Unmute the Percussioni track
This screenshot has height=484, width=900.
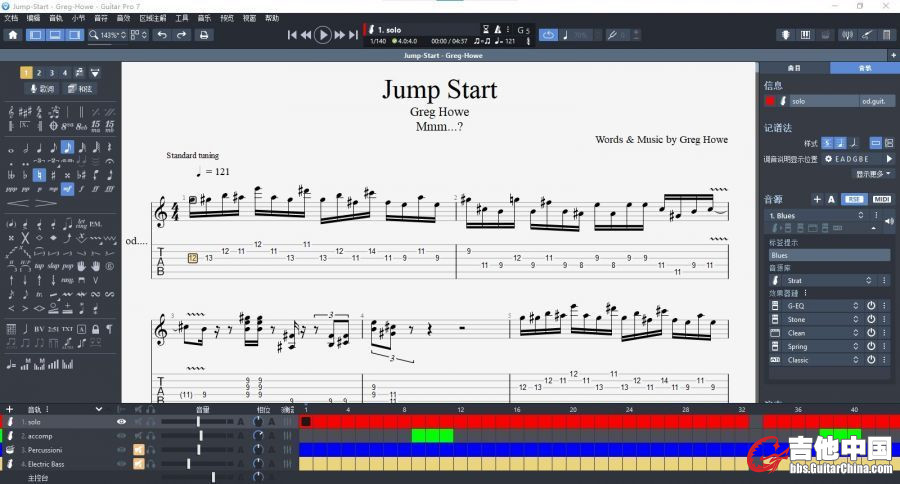pyautogui.click(x=138, y=450)
